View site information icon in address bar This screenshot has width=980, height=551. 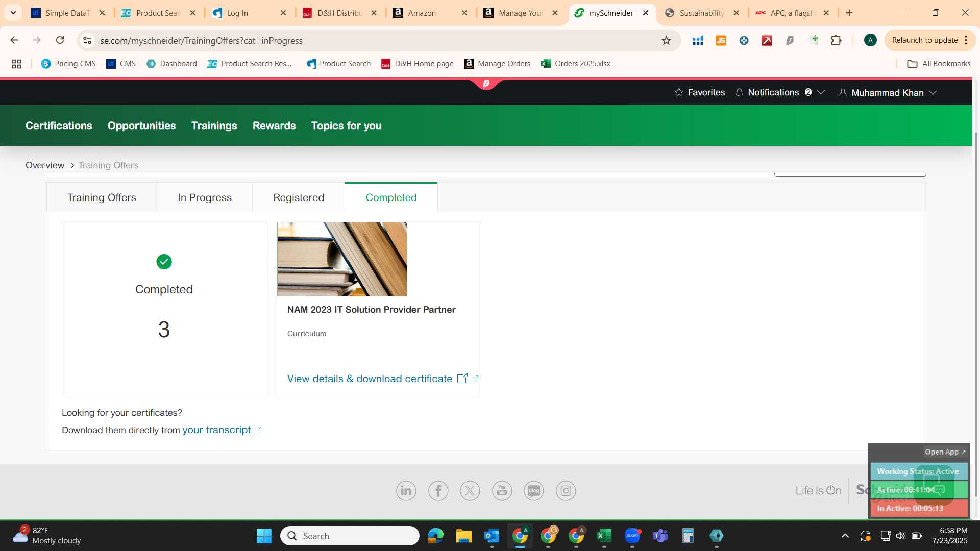(87, 40)
